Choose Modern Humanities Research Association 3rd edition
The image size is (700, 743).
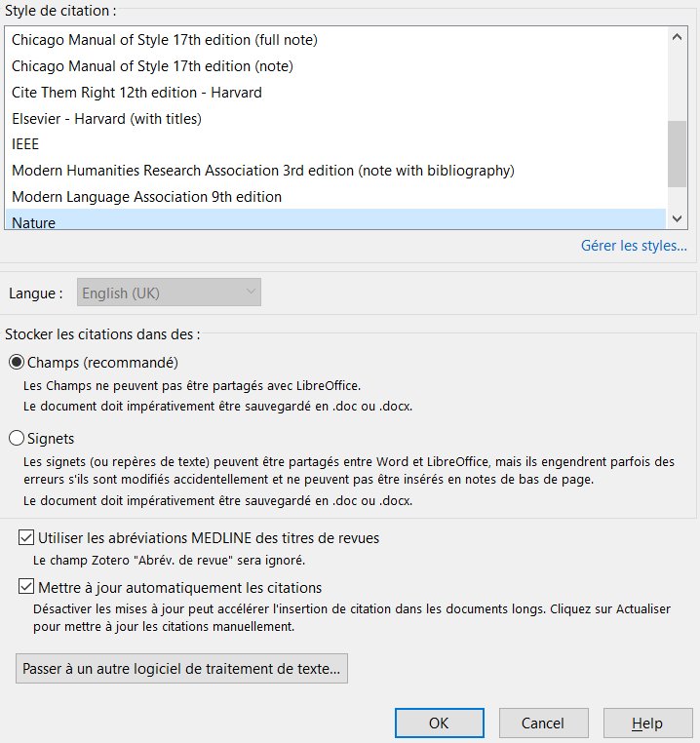pos(262,171)
